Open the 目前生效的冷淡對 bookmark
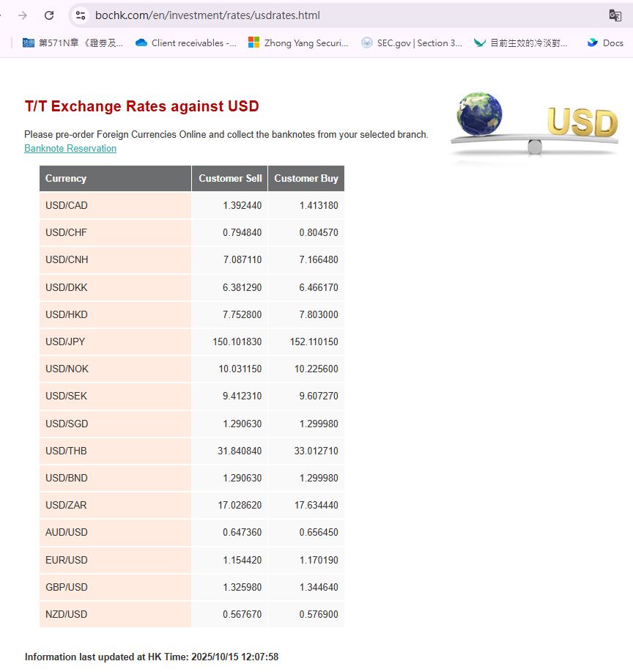Screen dimensions: 633x672 (x=521, y=43)
